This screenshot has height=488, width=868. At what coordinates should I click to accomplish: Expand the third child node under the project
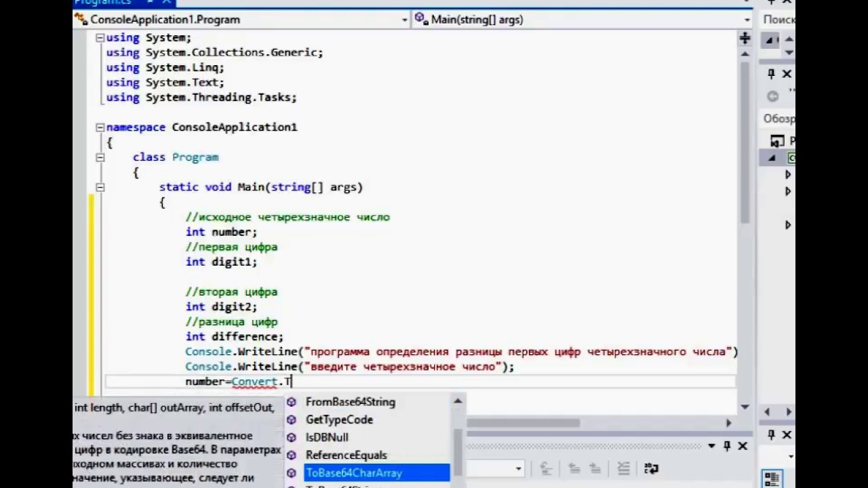(x=788, y=225)
